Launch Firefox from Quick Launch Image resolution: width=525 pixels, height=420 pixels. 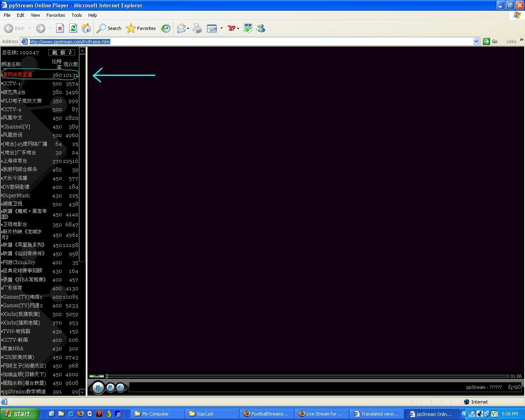[x=80, y=414]
